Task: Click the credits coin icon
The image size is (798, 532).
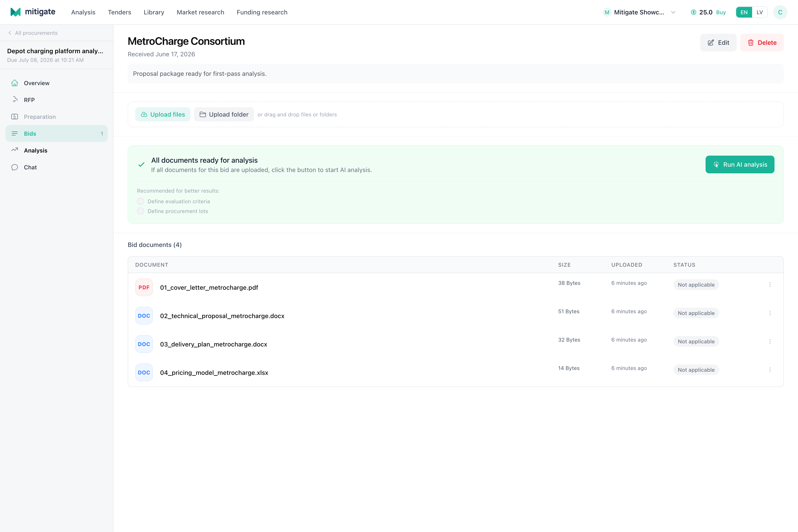Action: click(x=694, y=12)
